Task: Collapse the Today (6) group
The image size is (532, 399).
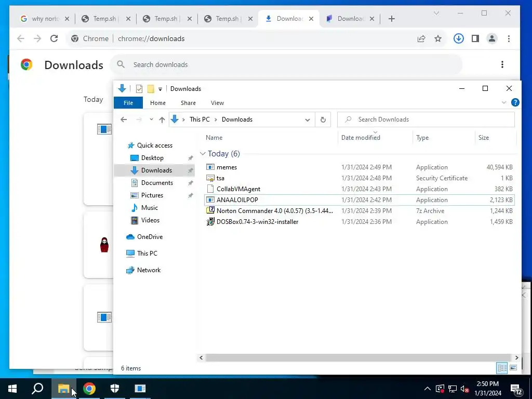Action: (x=203, y=154)
